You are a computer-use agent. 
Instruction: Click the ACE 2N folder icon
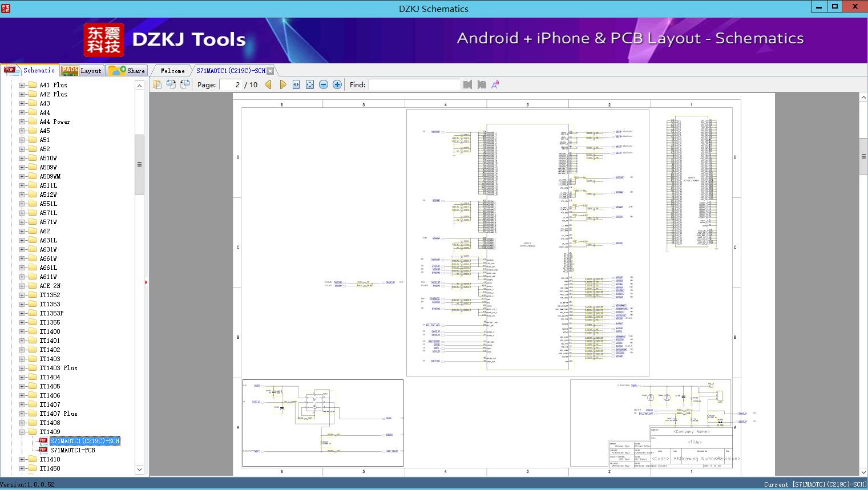tap(33, 286)
